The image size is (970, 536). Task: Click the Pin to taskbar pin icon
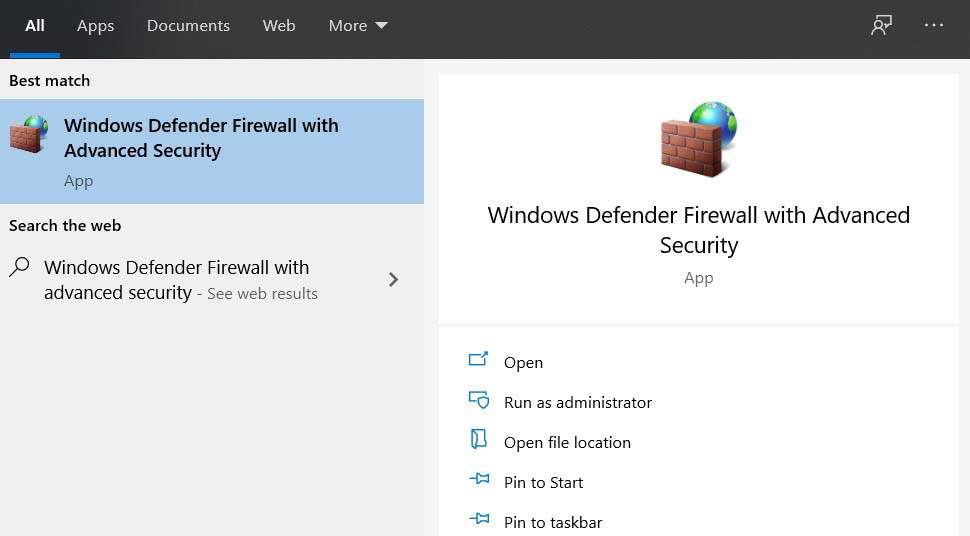(479, 520)
